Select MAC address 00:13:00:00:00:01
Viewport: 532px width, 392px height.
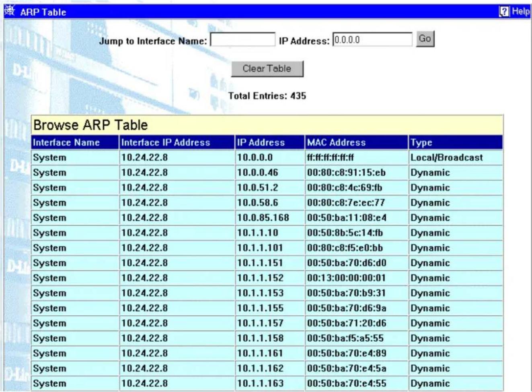(x=346, y=278)
